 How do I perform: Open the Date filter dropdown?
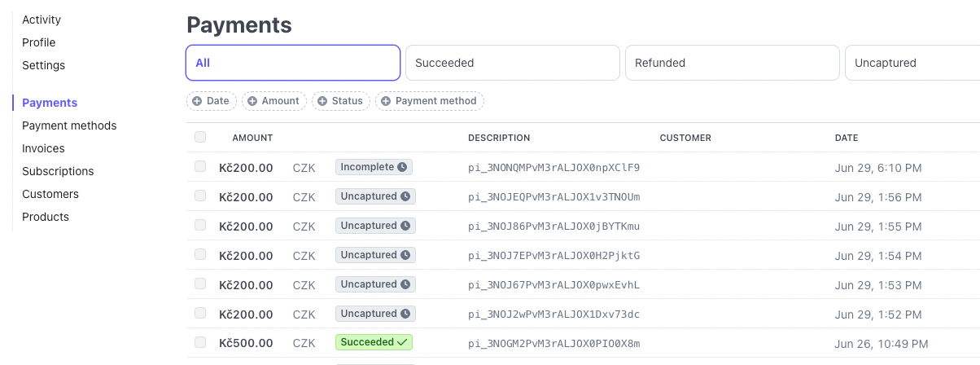[212, 101]
